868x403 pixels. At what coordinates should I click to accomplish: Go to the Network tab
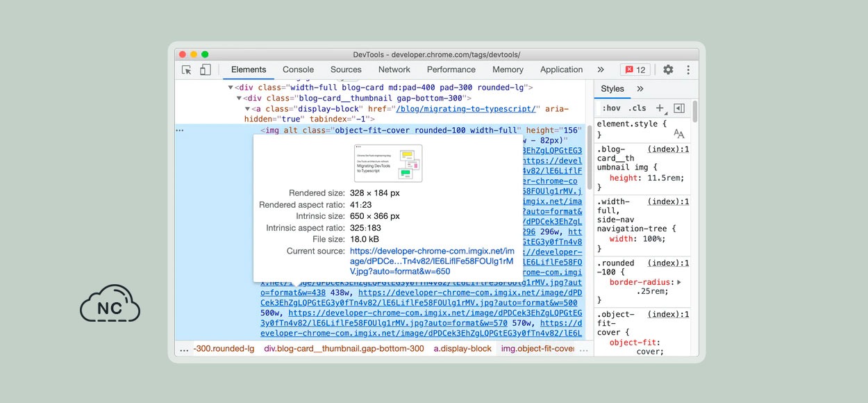pyautogui.click(x=394, y=69)
